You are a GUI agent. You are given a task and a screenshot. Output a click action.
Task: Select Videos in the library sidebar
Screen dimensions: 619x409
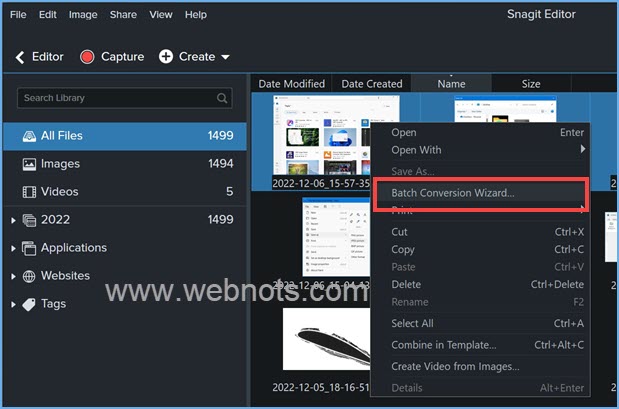pos(125,192)
